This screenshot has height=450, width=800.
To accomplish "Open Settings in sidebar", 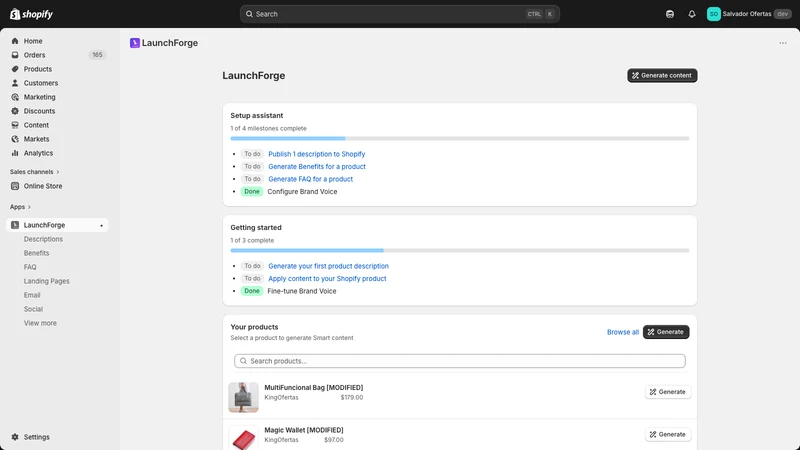I will click(36, 437).
